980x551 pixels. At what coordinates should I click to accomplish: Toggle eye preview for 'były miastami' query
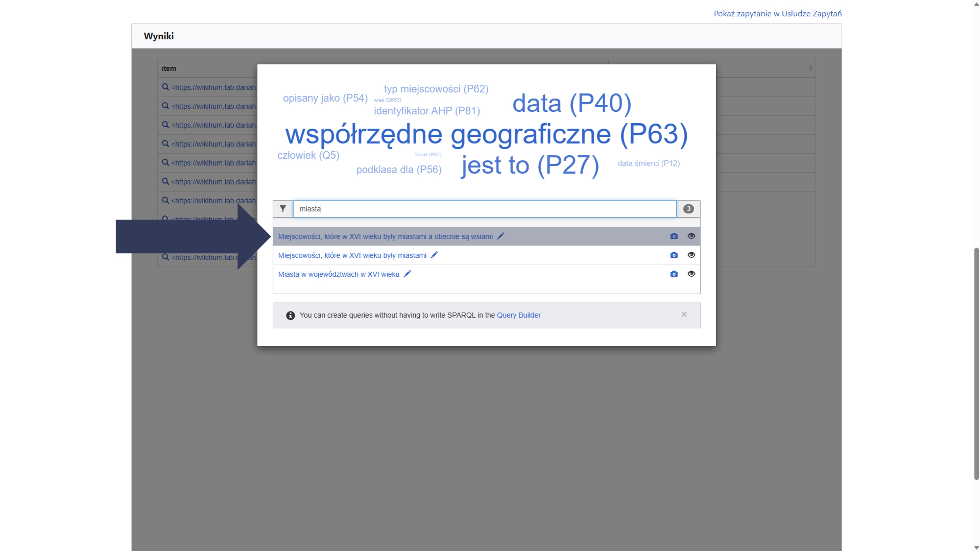pos(691,255)
